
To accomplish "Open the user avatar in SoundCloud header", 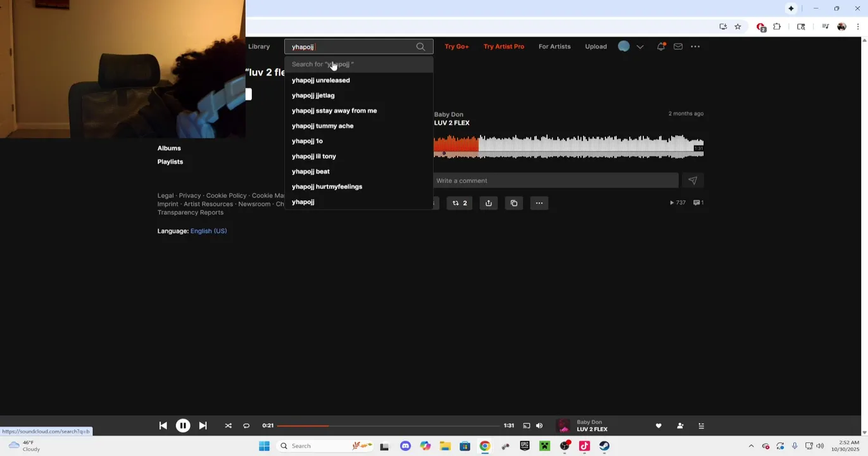I will 624,46.
